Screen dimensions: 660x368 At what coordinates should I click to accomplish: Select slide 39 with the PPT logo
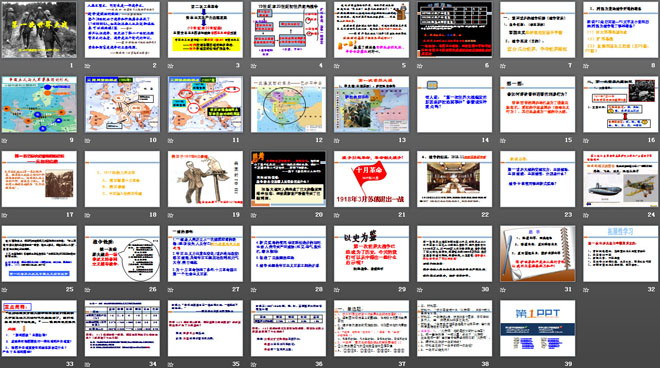(538, 328)
